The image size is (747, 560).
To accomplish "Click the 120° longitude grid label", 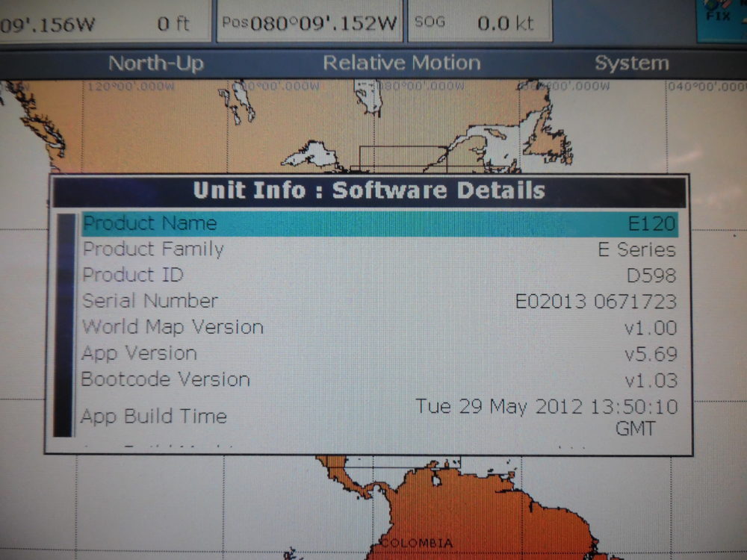I will point(130,87).
